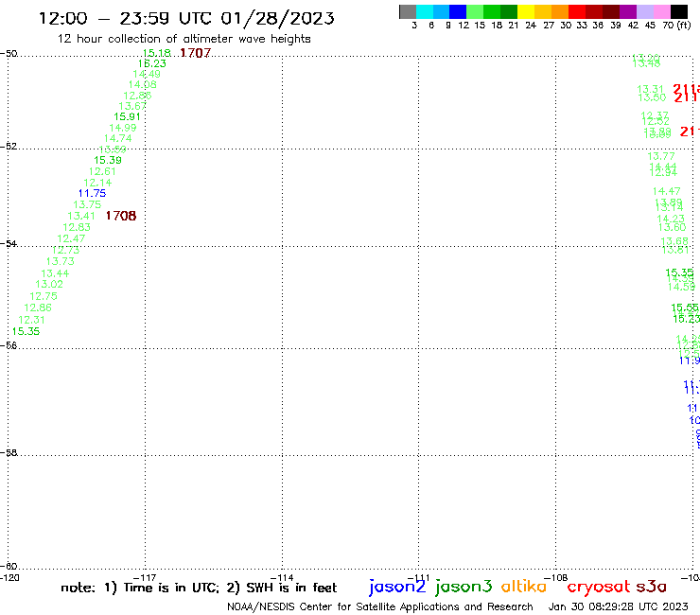Screen dimensions: 700x615
Task: Click the -114 longitude axis label
Action: coord(282,578)
